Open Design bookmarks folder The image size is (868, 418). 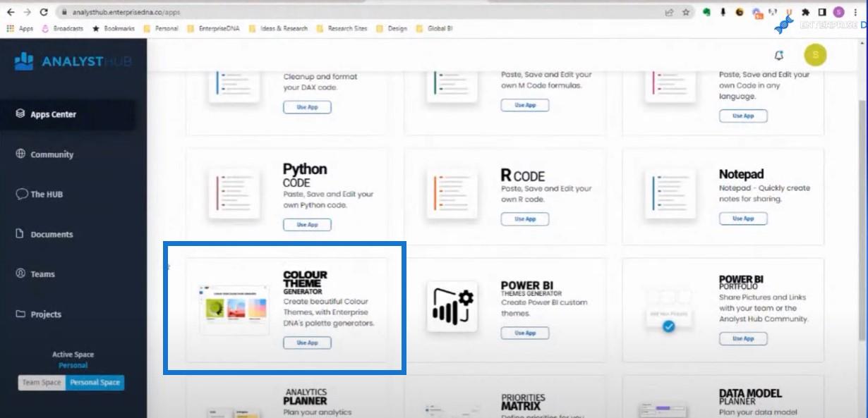coord(392,29)
